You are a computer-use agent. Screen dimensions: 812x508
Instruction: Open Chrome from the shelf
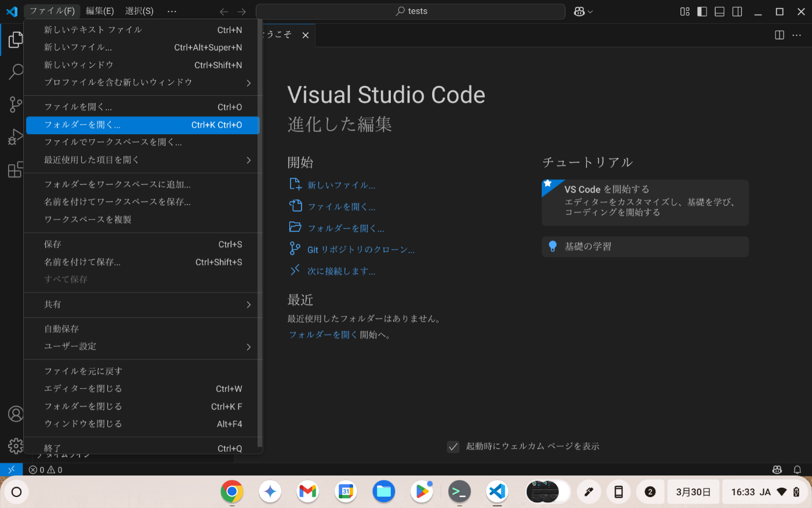tap(232, 492)
